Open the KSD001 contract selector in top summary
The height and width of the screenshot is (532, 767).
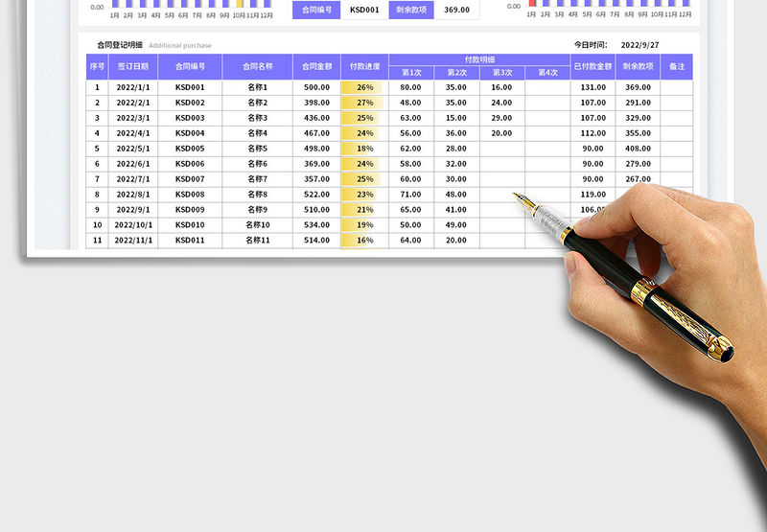click(363, 10)
